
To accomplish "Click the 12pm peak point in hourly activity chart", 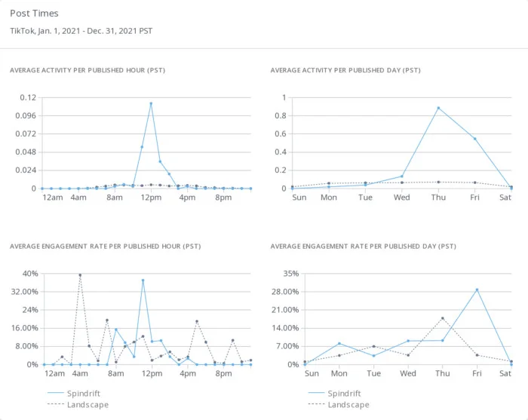I will pyautogui.click(x=151, y=103).
